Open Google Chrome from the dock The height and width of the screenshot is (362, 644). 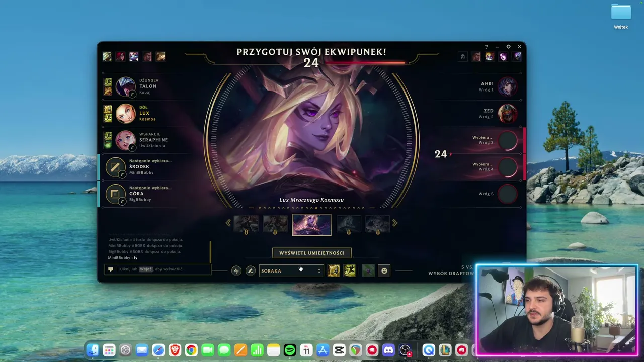[x=191, y=350]
